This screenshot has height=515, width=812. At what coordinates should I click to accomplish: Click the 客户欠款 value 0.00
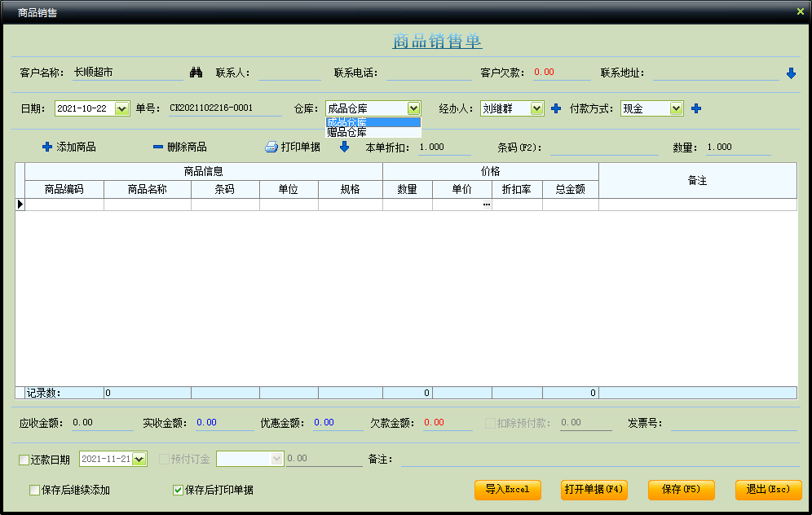point(545,73)
